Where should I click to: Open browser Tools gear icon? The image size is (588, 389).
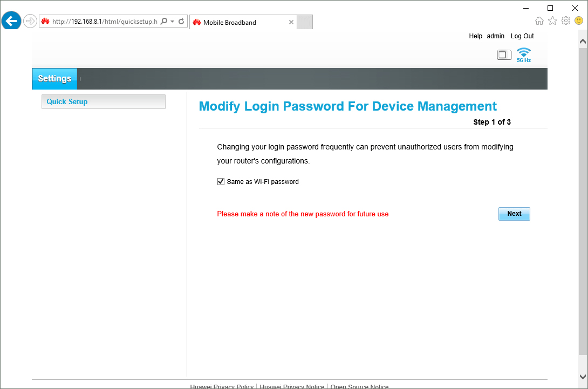coord(566,21)
